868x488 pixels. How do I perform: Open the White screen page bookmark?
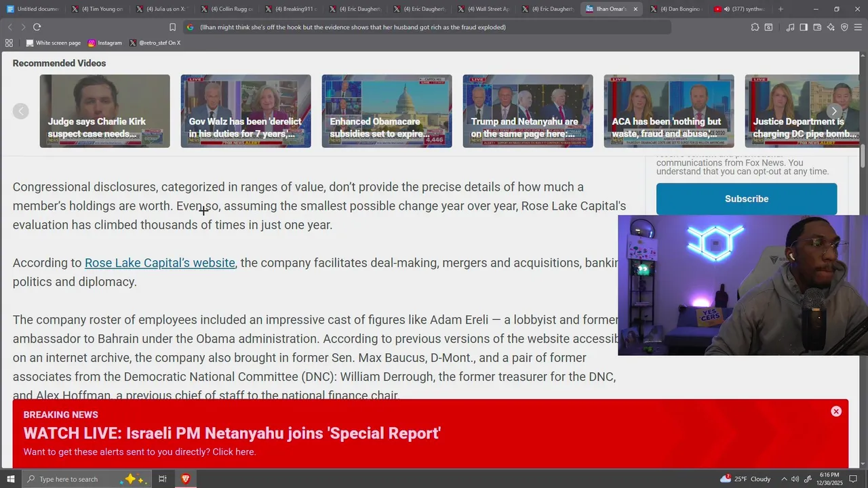[53, 43]
